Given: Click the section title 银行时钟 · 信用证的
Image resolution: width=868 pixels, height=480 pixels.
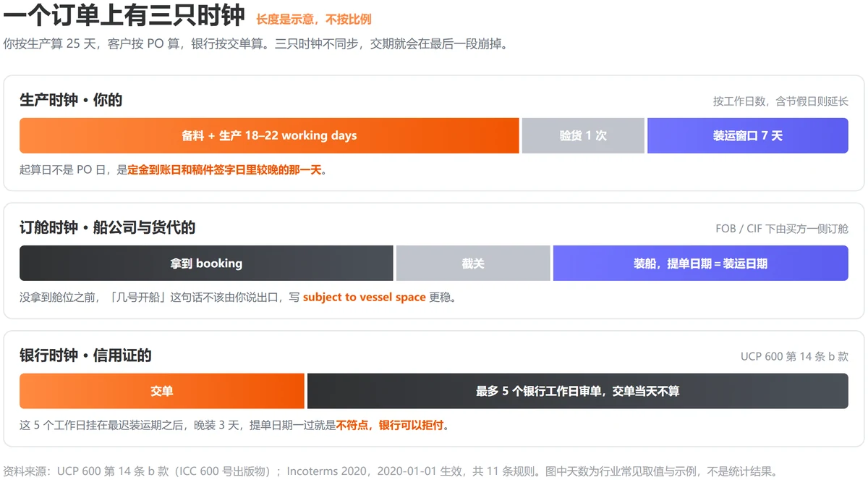Looking at the screenshot, I should [85, 356].
